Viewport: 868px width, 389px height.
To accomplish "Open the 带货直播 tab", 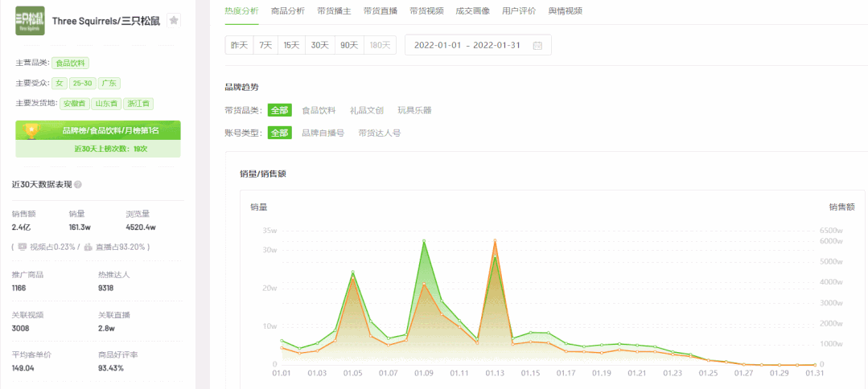I will (381, 10).
